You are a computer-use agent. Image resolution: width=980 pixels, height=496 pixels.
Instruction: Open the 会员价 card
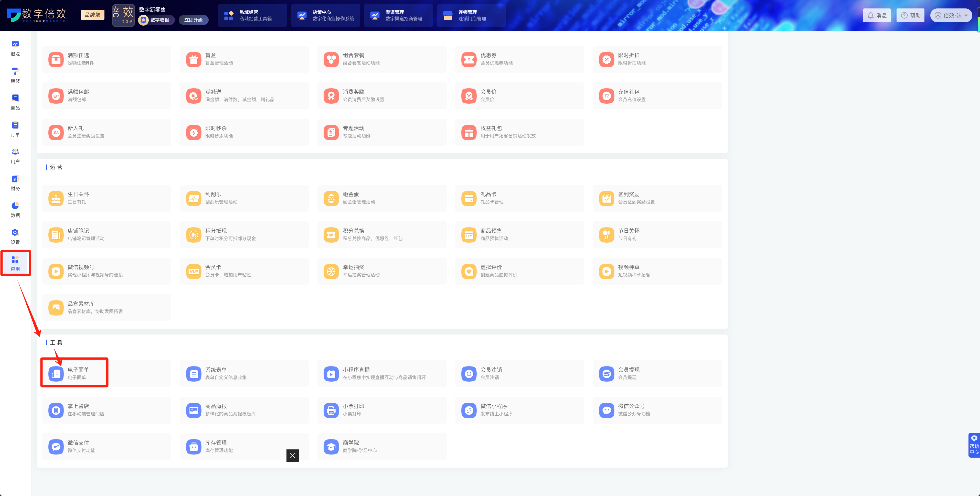pyautogui.click(x=519, y=96)
